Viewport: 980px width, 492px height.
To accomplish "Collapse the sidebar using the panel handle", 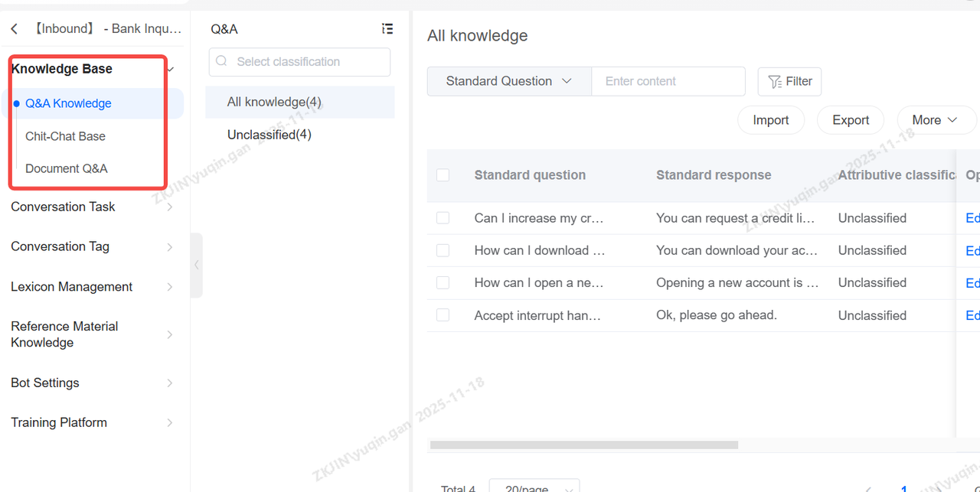I will click(x=197, y=265).
